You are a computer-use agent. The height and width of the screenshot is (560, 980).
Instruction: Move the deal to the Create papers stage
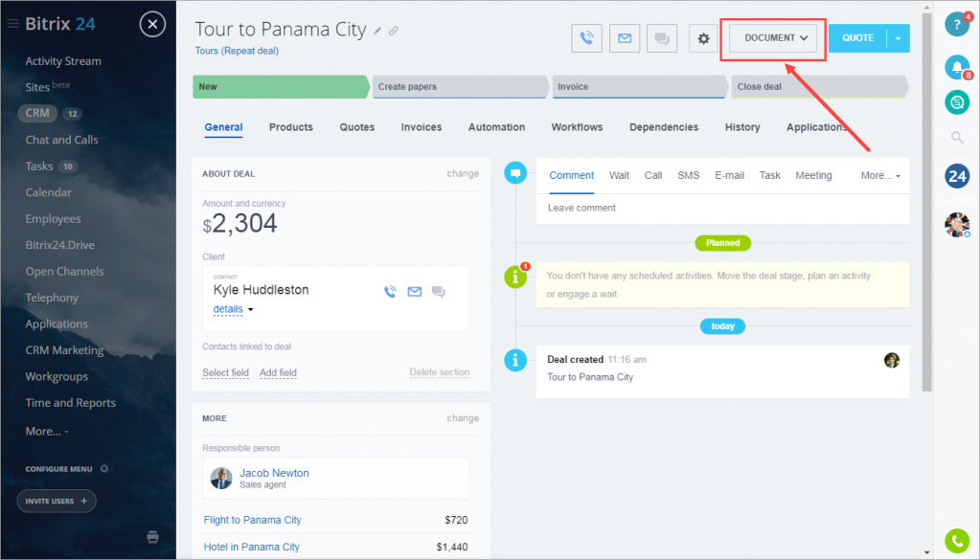461,87
